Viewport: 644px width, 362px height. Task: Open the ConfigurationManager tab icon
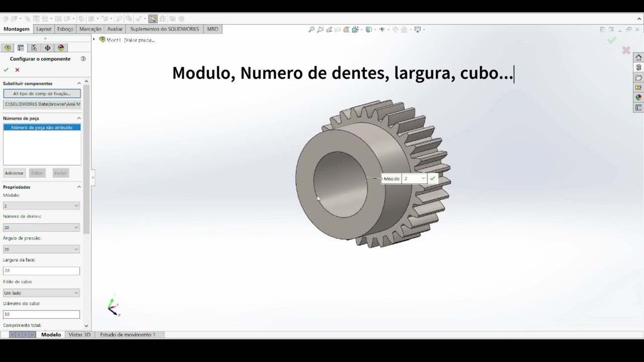(x=34, y=48)
